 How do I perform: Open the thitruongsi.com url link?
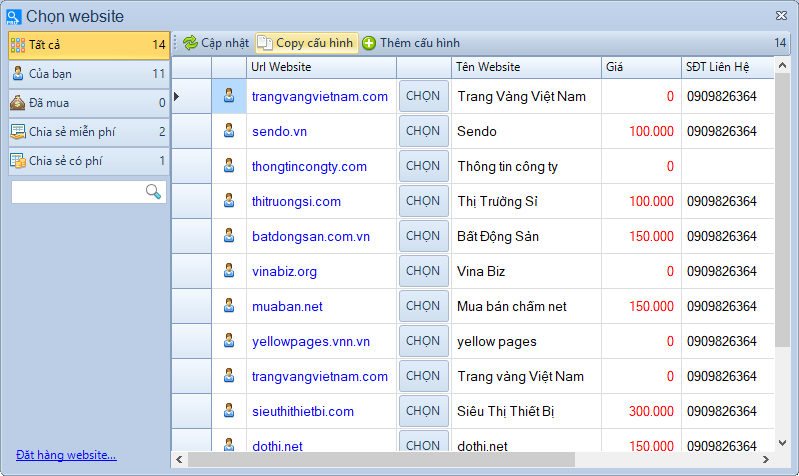(x=296, y=201)
